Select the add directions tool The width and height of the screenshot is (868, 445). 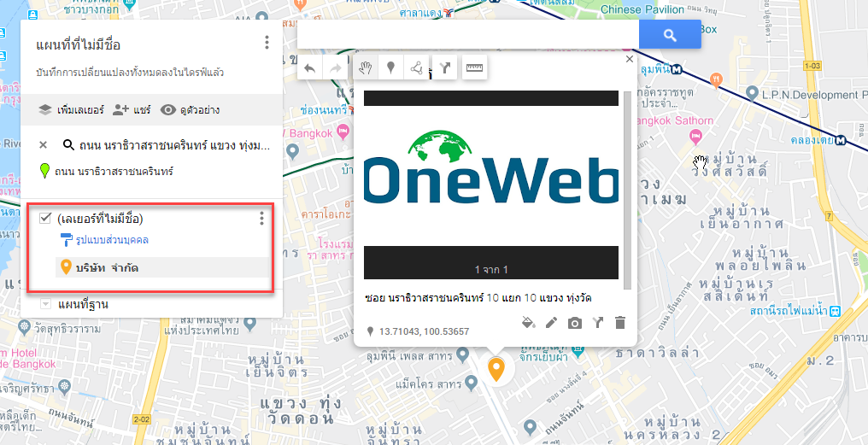pos(444,68)
